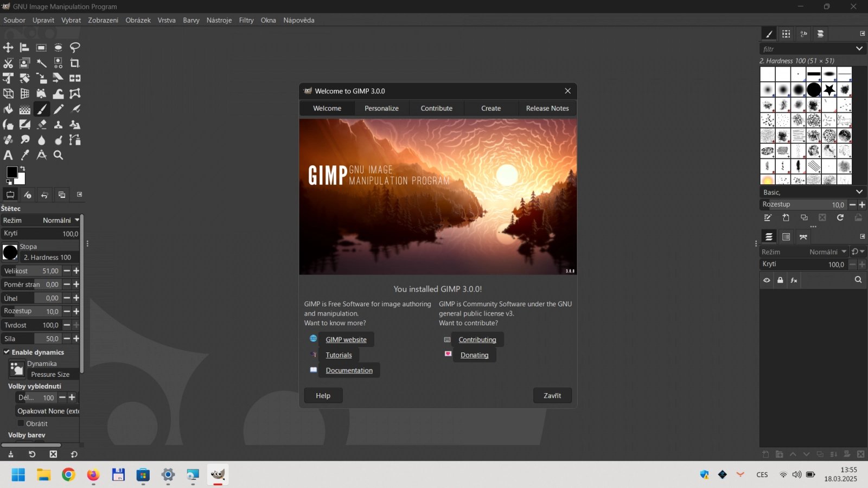Screen dimensions: 868x488
Task: Open the Donating link
Action: (x=475, y=355)
